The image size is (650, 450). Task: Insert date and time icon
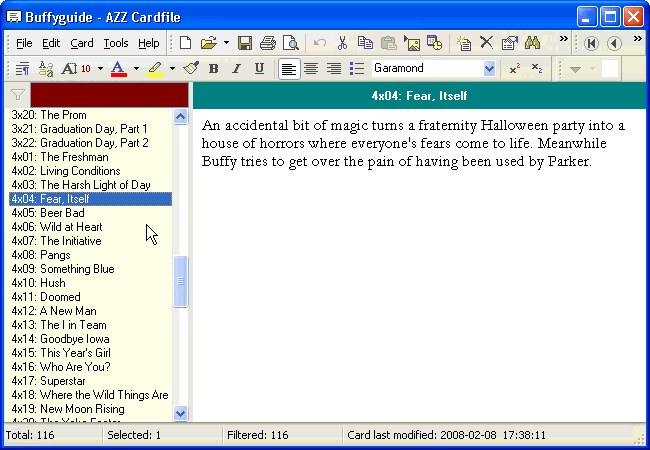(434, 43)
